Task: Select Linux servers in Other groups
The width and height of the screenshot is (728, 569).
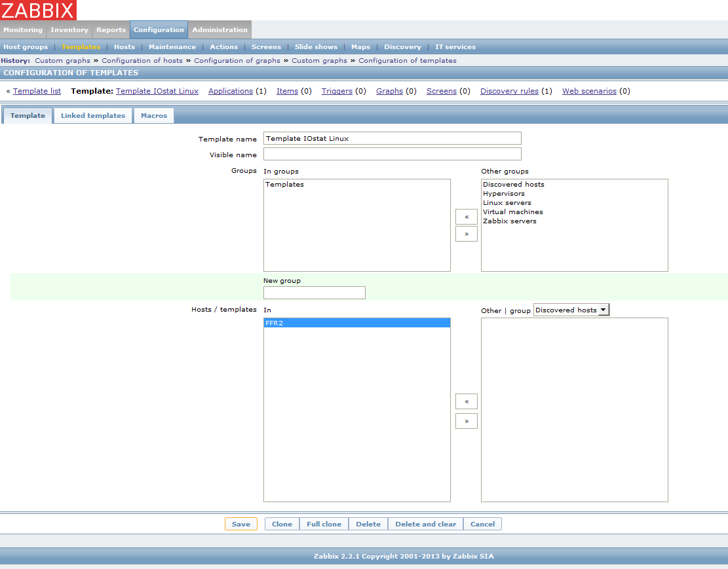Action: [x=507, y=203]
